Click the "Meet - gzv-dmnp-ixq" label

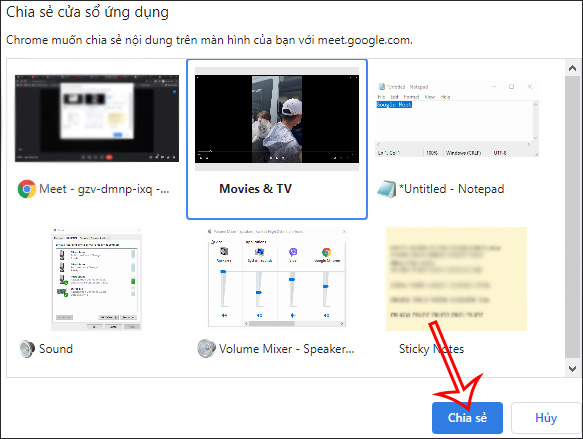click(104, 189)
